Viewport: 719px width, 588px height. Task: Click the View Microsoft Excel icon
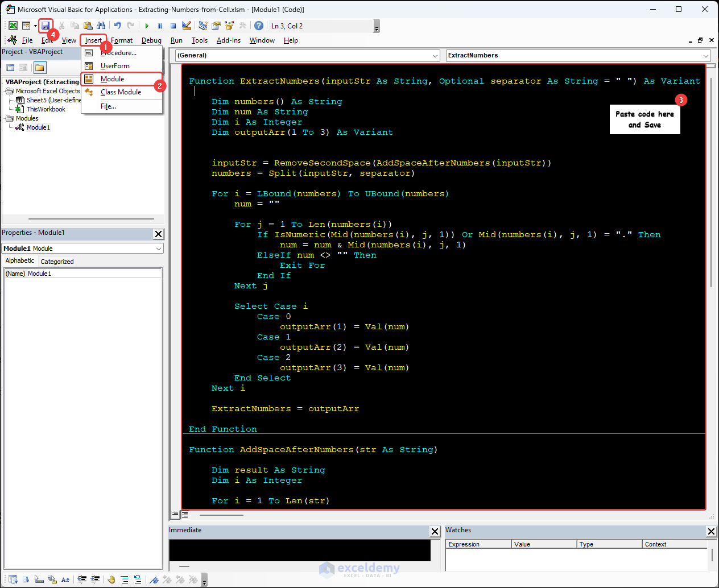(13, 26)
